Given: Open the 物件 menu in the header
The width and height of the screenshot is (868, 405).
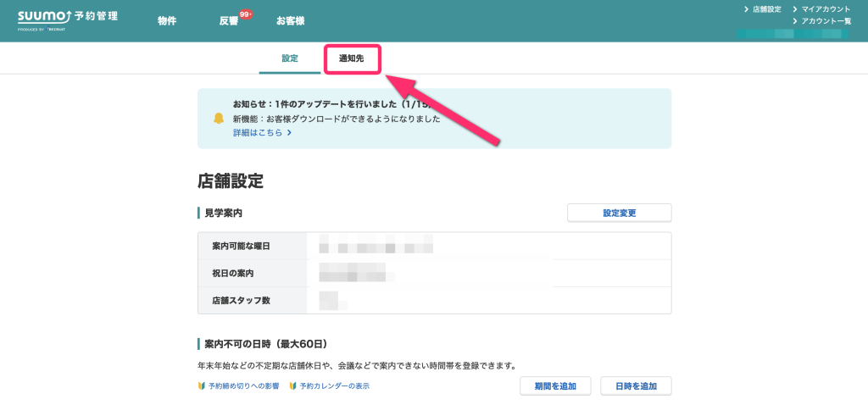Looking at the screenshot, I should [x=167, y=21].
